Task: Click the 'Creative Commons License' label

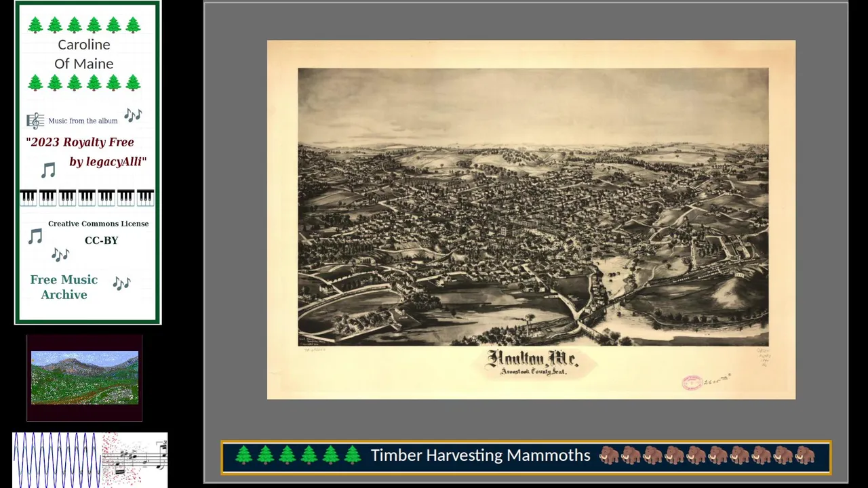Action: tap(98, 224)
